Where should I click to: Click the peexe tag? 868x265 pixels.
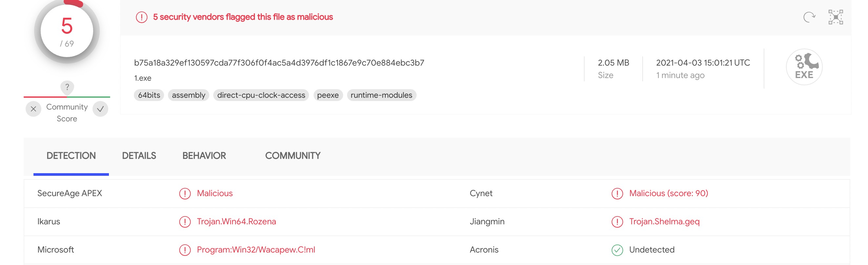point(327,95)
